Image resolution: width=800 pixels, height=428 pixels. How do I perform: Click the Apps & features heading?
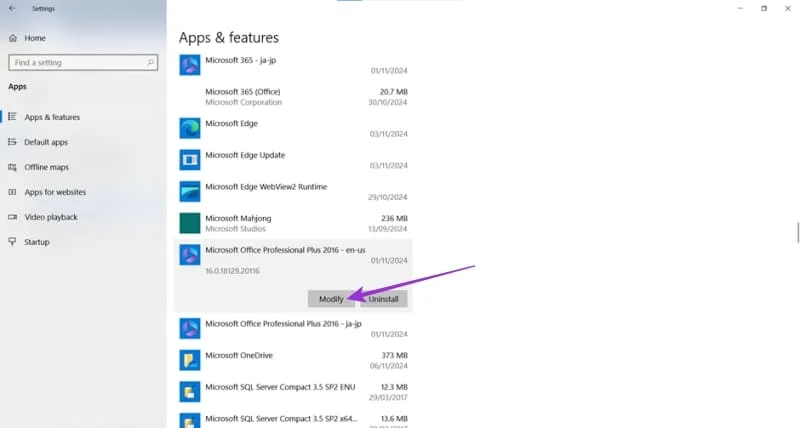coord(229,38)
